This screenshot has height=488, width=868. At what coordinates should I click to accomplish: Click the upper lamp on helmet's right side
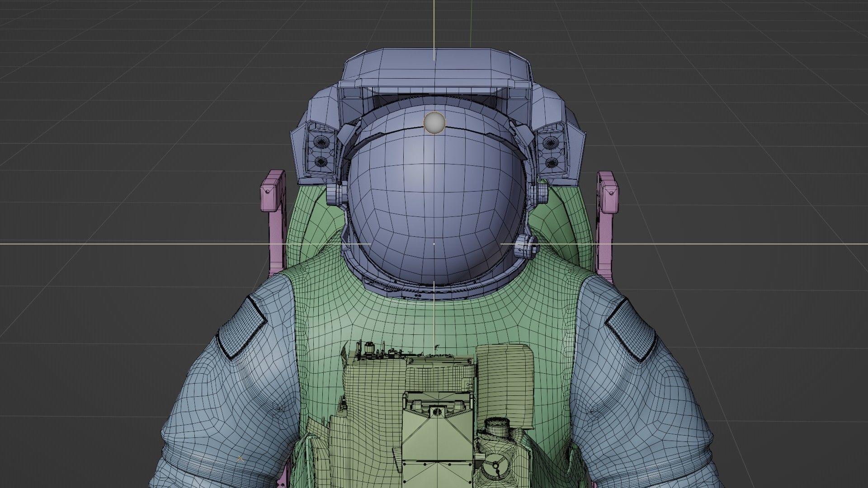[x=550, y=143]
